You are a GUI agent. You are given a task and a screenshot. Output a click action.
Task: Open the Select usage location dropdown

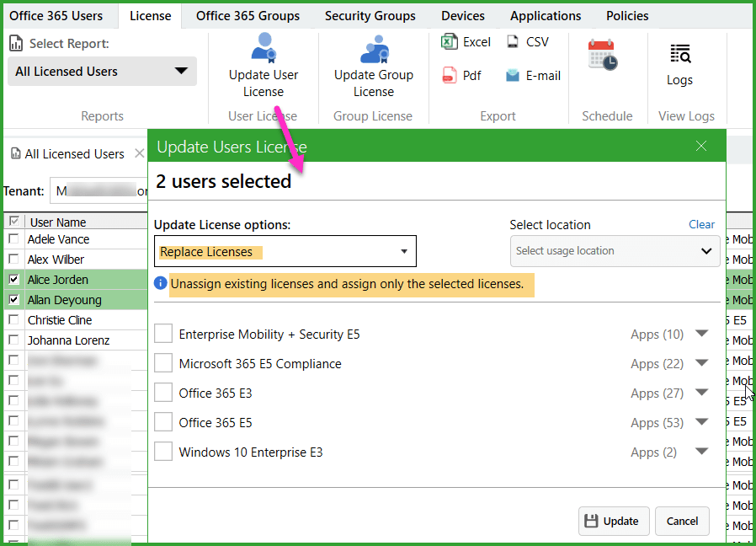(615, 251)
